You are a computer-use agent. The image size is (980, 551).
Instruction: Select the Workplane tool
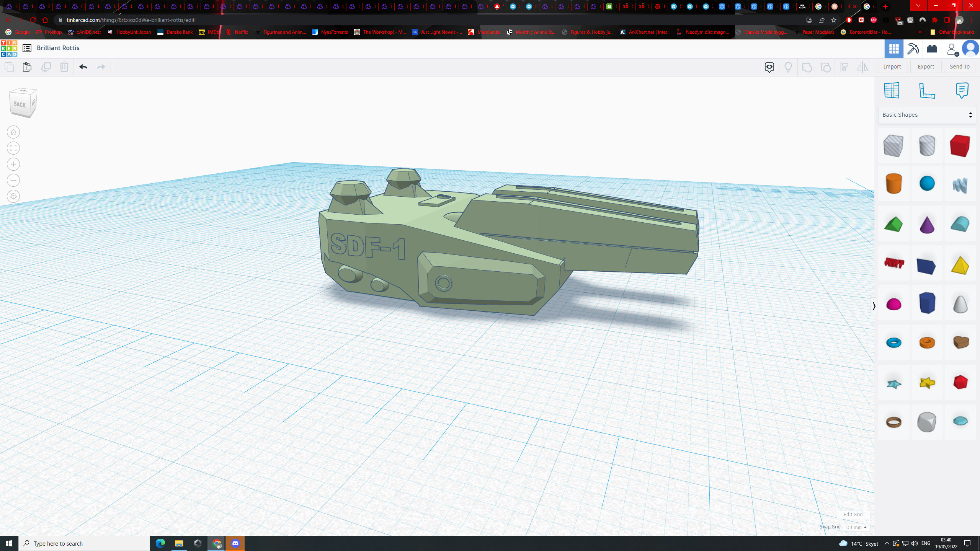[892, 90]
